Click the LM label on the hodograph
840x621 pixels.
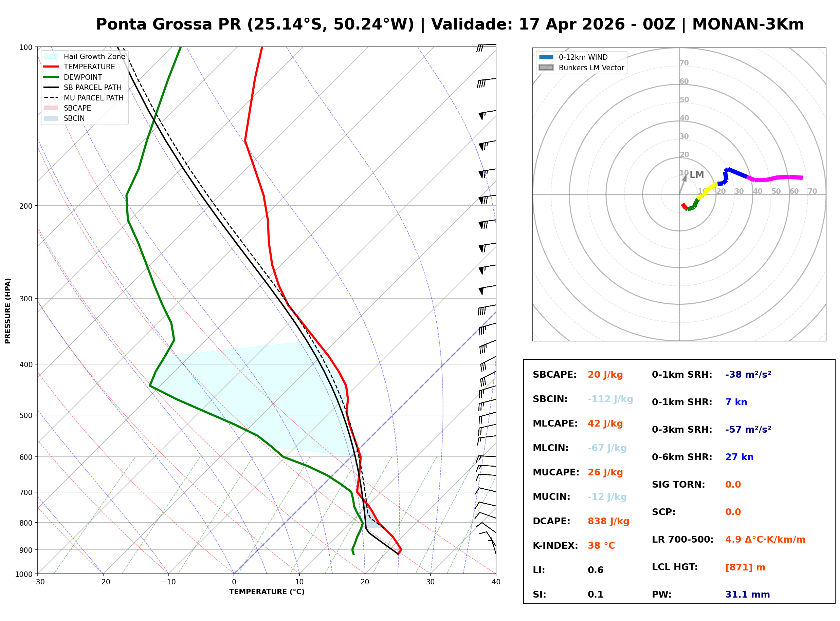pos(696,174)
